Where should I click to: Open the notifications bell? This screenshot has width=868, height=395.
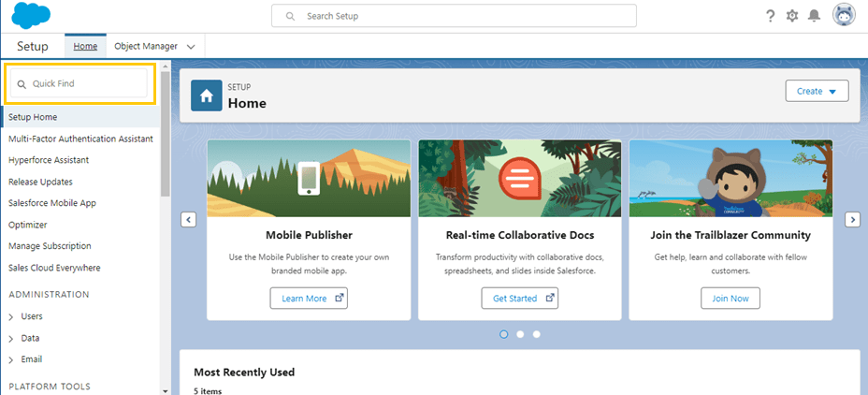814,16
